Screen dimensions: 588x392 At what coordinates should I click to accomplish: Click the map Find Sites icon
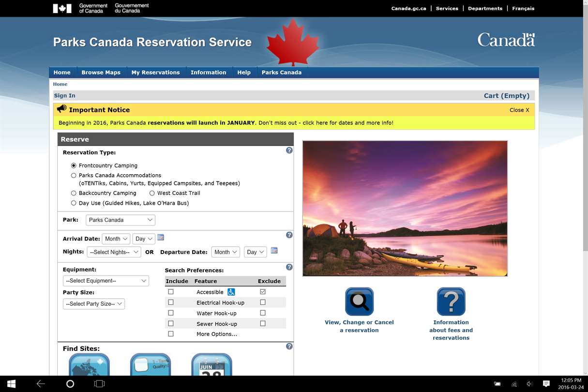pyautogui.click(x=89, y=364)
